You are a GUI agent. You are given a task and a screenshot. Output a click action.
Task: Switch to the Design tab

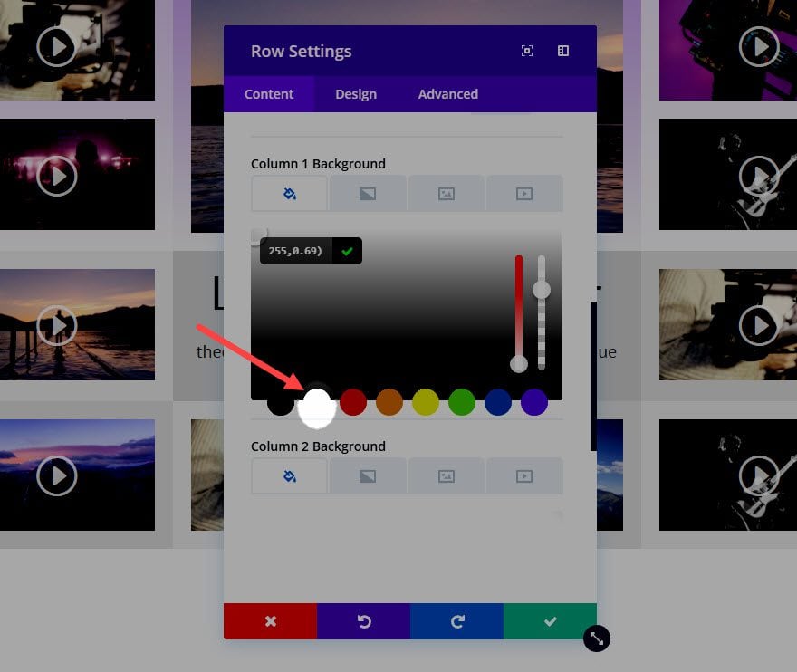pos(356,94)
